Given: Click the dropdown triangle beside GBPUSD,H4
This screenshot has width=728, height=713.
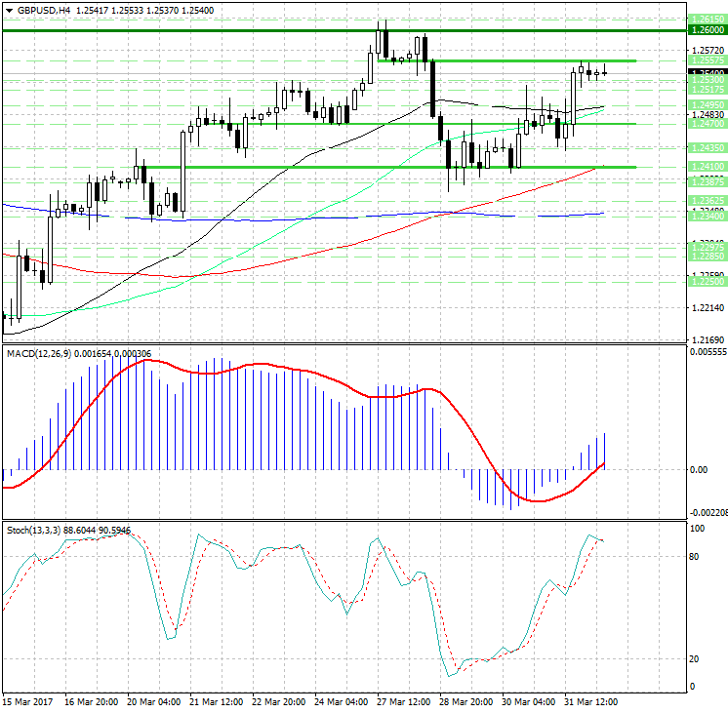Looking at the screenshot, I should (x=8, y=10).
